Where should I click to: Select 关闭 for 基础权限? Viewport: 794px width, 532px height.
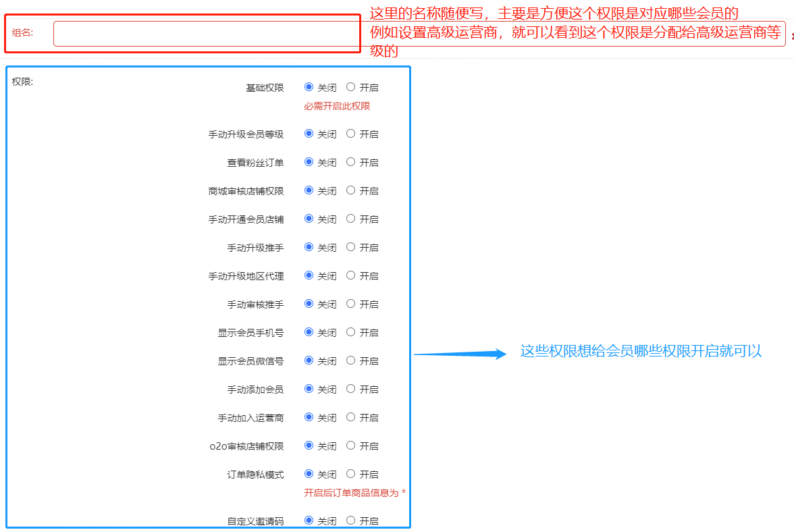[x=309, y=87]
